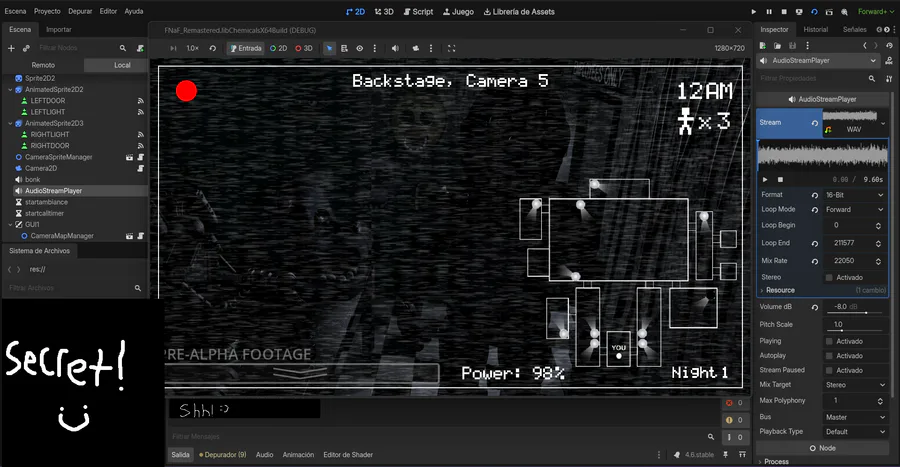This screenshot has height=467, width=900.
Task: Select 2D mode in game toolbar
Action: 278,49
